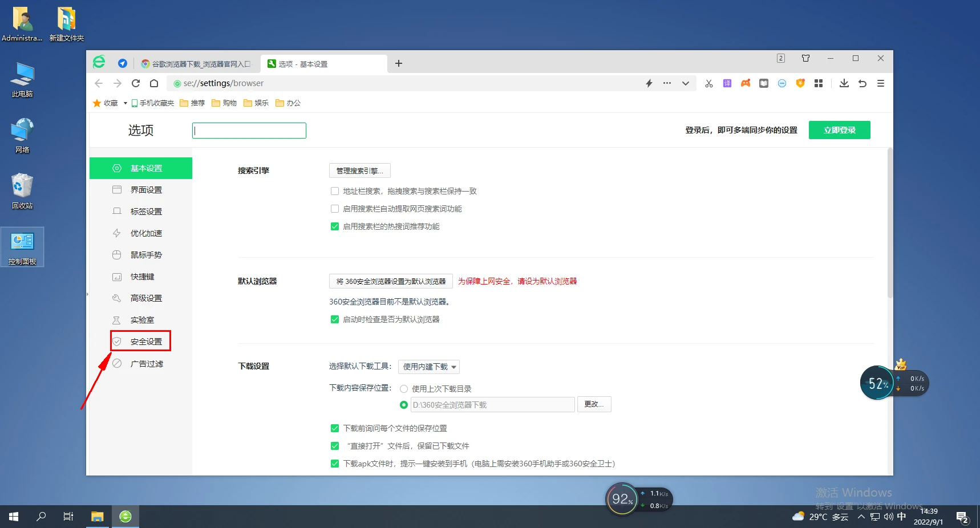The image size is (980, 528).
Task: Open the 推荐 bookmark folder
Action: point(192,103)
